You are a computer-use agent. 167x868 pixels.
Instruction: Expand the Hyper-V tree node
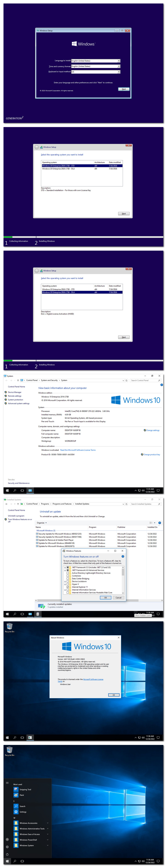pyautogui.click(x=65, y=584)
